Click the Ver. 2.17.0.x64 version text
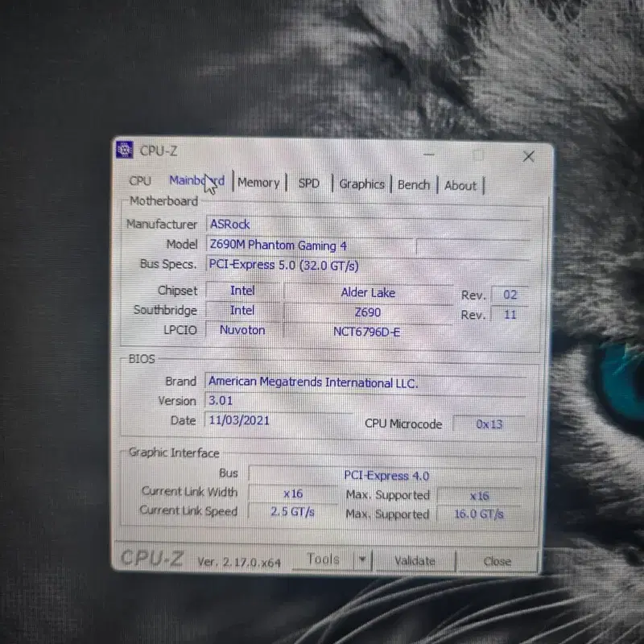Viewport: 644px width, 644px height. (239, 562)
